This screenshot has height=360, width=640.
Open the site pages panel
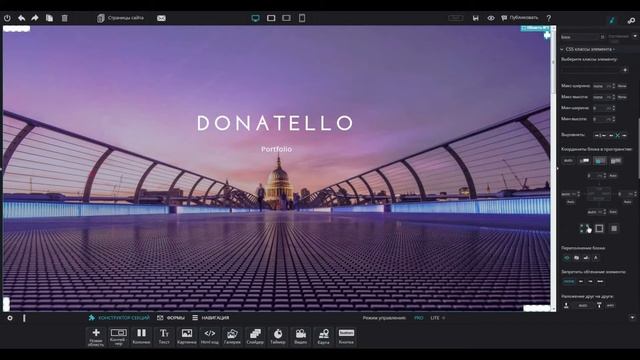tap(120, 18)
